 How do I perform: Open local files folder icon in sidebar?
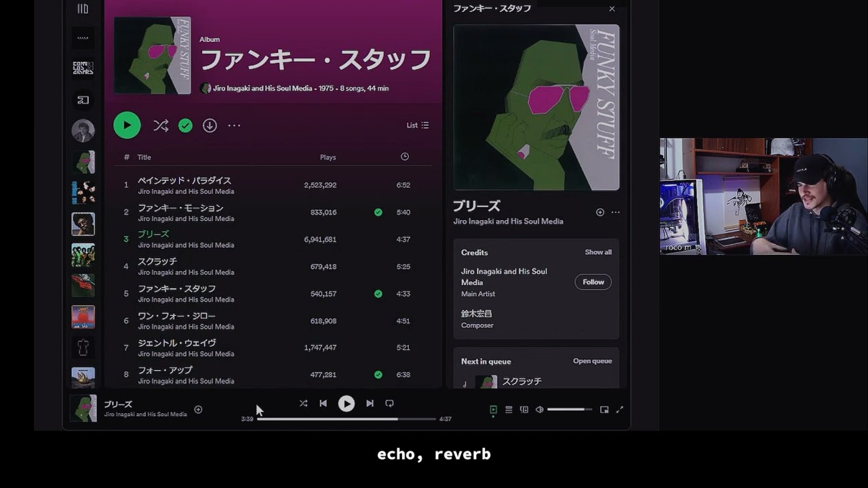pyautogui.click(x=83, y=100)
